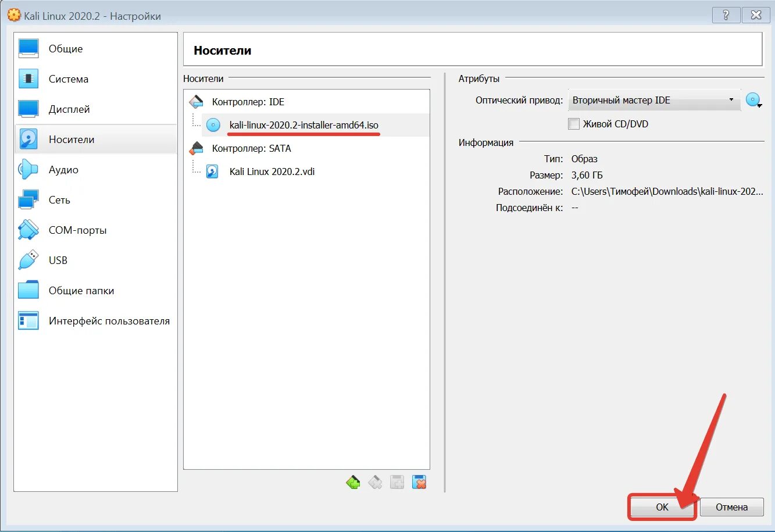Switch to Система settings label
Screen dimensions: 775x532
[69, 79]
